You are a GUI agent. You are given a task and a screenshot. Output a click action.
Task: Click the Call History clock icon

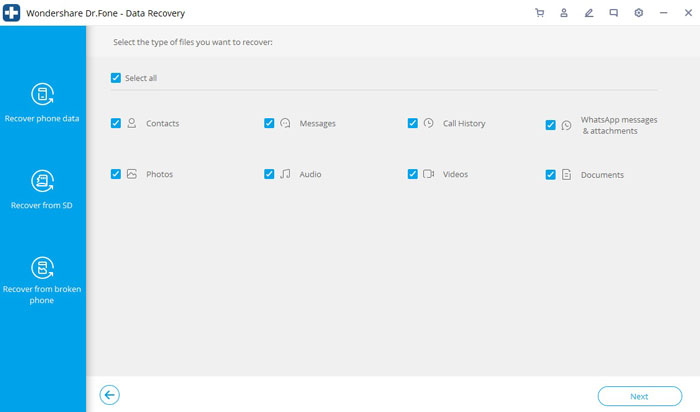pyautogui.click(x=429, y=123)
